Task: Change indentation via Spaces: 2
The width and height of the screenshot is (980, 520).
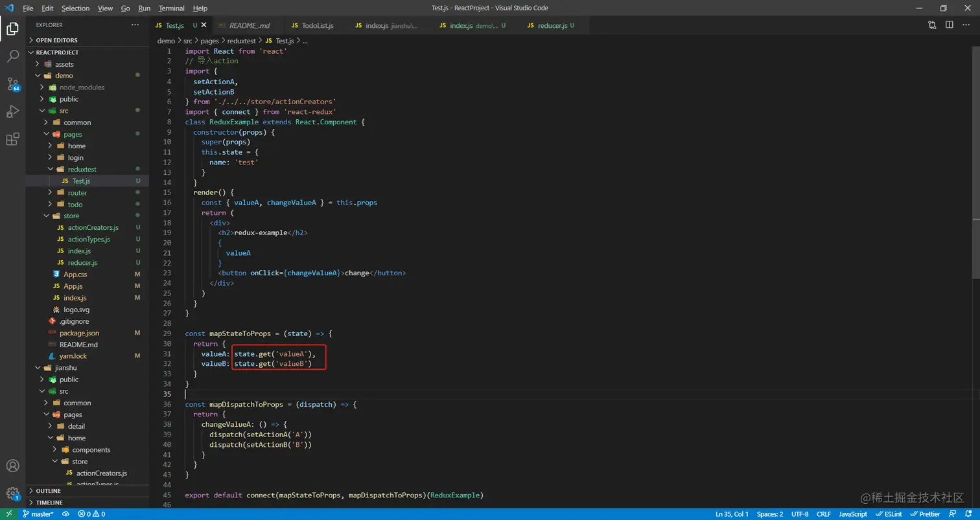Action: coord(770,514)
